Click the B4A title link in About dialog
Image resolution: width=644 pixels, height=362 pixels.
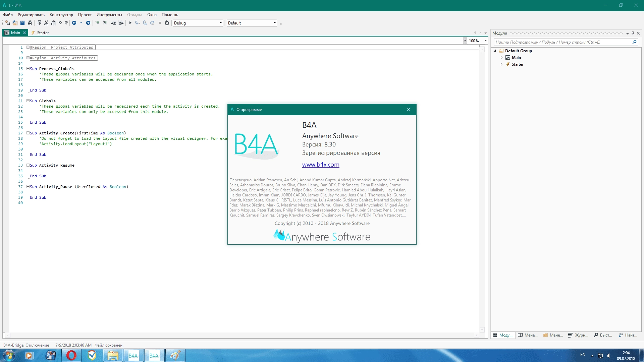pyautogui.click(x=309, y=125)
